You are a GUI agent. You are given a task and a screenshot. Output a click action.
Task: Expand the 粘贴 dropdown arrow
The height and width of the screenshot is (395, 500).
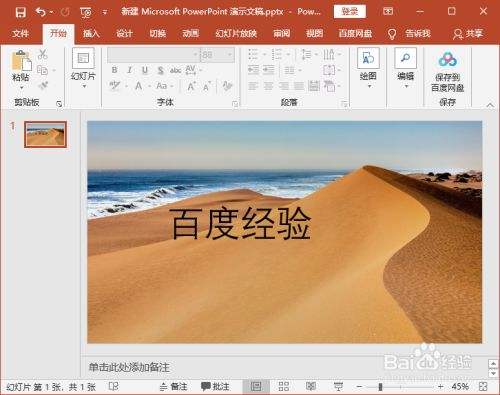[21, 87]
